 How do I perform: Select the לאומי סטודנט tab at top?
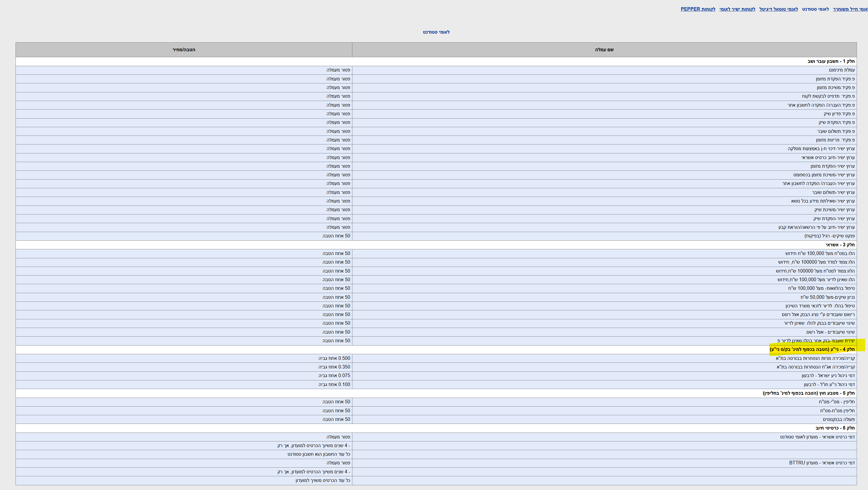[x=816, y=9]
